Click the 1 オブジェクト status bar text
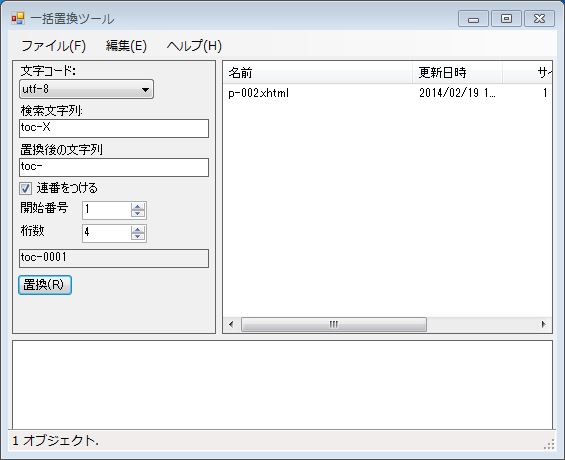The height and width of the screenshot is (460, 565). click(x=55, y=441)
